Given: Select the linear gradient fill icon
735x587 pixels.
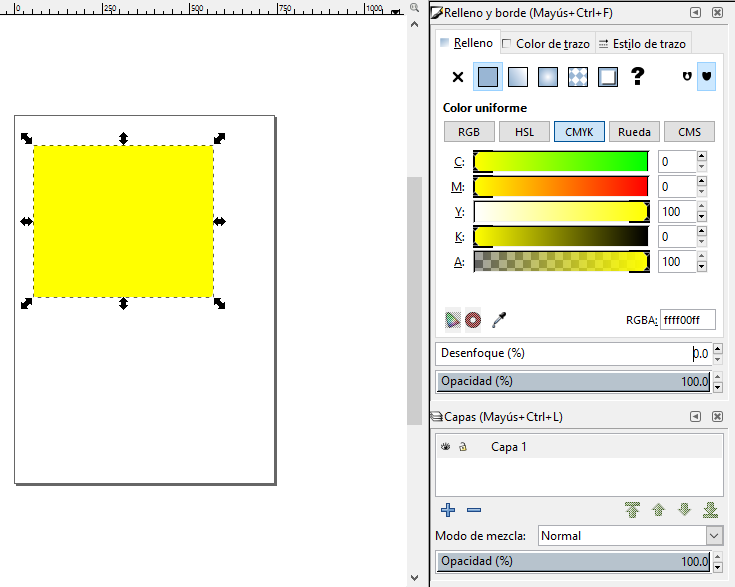Looking at the screenshot, I should tap(518, 77).
